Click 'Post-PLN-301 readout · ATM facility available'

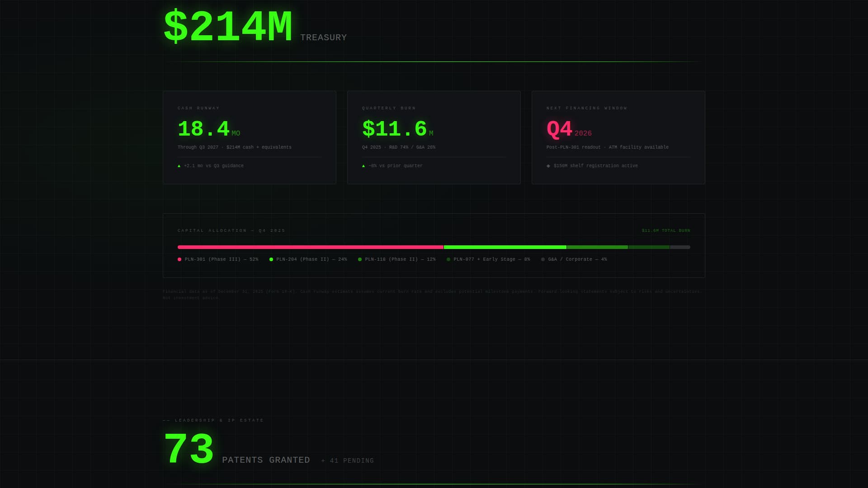pyautogui.click(x=608, y=147)
